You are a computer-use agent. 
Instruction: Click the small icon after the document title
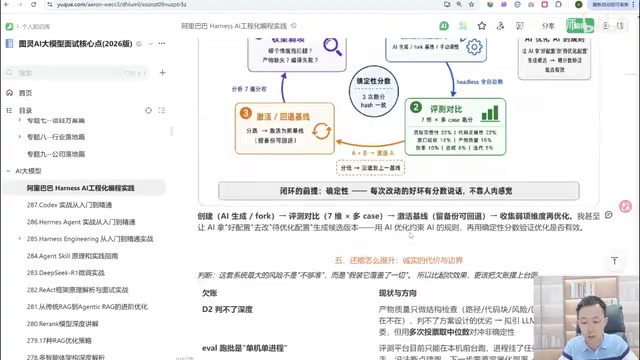(x=293, y=26)
